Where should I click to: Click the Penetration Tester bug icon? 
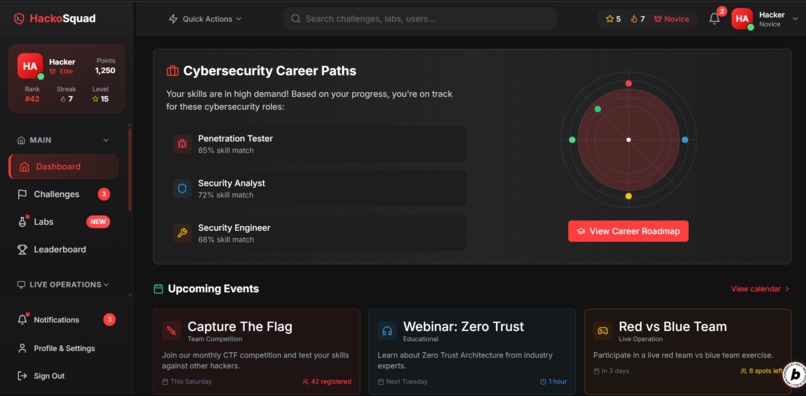pyautogui.click(x=182, y=144)
